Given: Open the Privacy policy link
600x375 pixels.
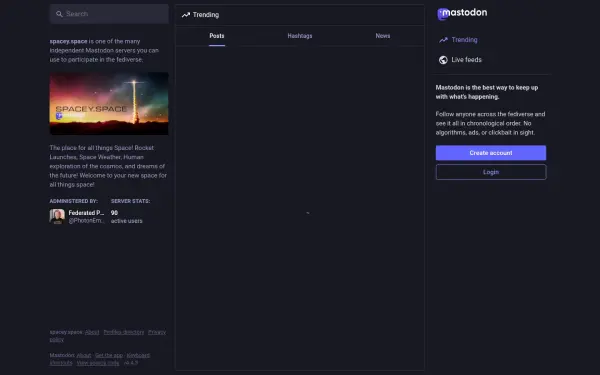Looking at the screenshot, I should click(x=157, y=332).
